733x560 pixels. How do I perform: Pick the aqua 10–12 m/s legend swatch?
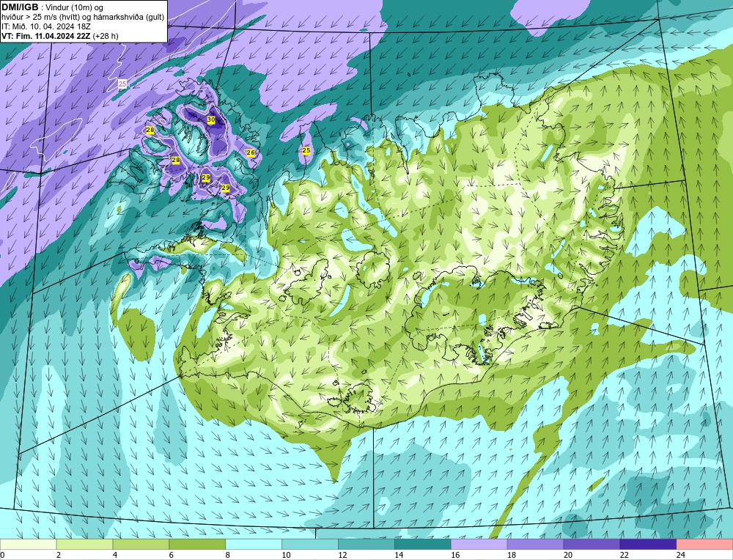[310, 545]
